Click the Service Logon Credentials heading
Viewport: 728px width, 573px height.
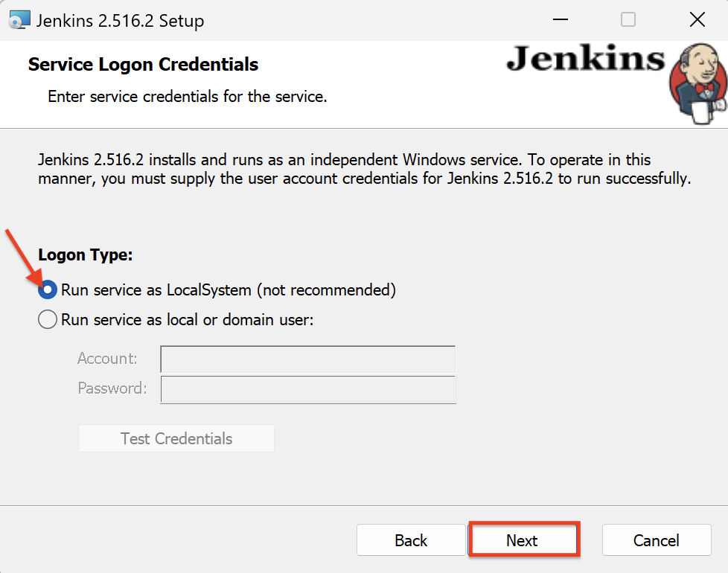[x=143, y=65]
